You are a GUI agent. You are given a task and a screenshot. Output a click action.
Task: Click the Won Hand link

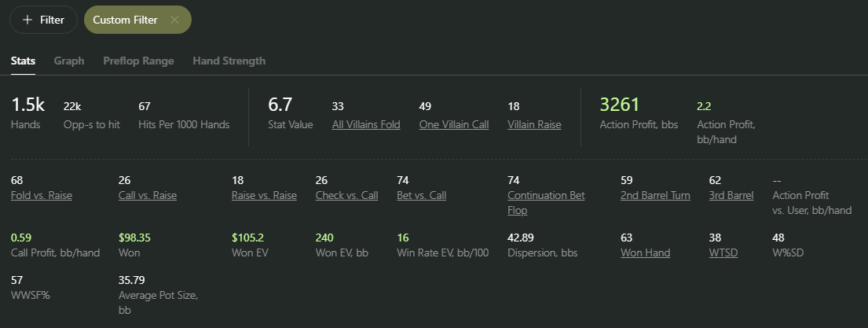pyautogui.click(x=646, y=253)
